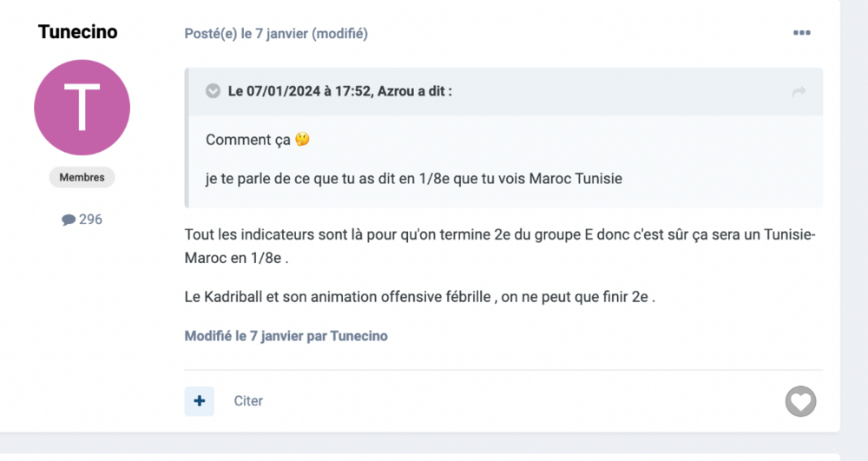Screen dimensions: 868x461
Task: Click the sentence starting "Le Kadriball"
Action: 419,296
